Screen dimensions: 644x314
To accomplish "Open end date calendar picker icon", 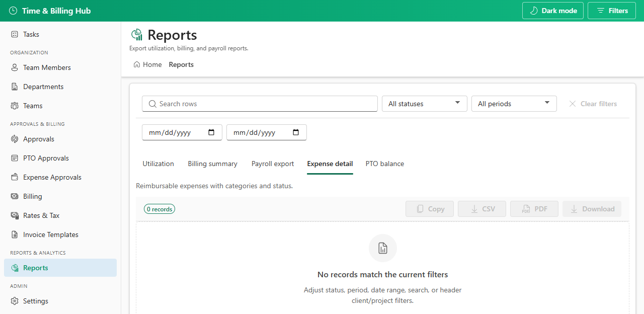I will click(x=296, y=132).
